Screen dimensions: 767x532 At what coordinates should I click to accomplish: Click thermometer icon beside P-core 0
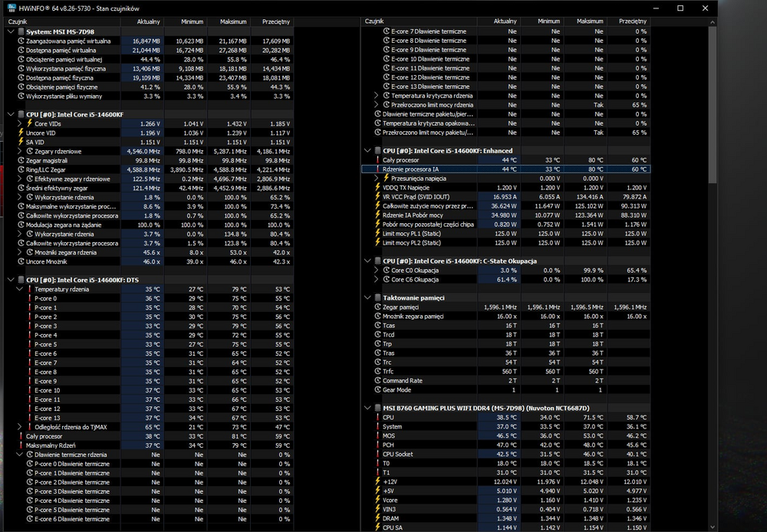point(30,298)
